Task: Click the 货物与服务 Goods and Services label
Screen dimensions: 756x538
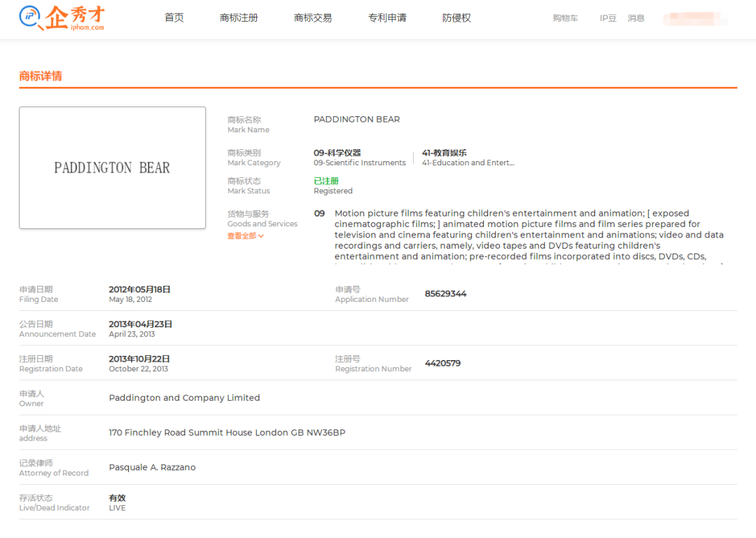Action: pos(262,219)
